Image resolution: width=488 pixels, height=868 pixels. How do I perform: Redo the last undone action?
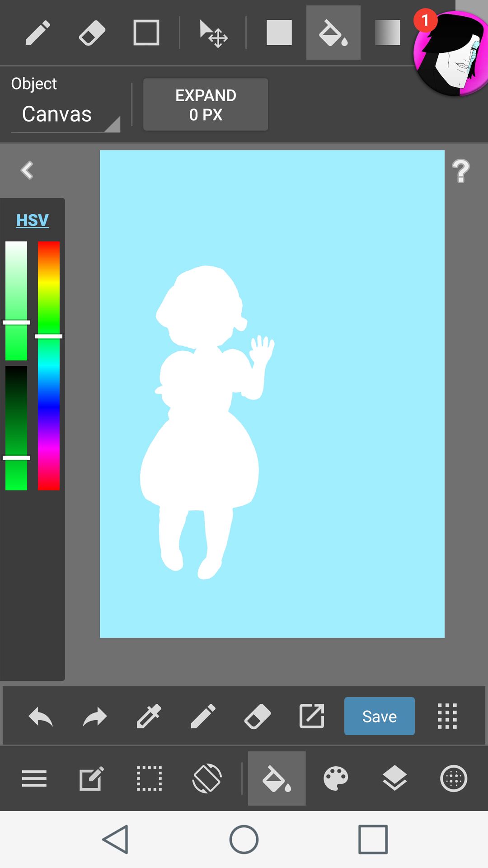point(95,717)
